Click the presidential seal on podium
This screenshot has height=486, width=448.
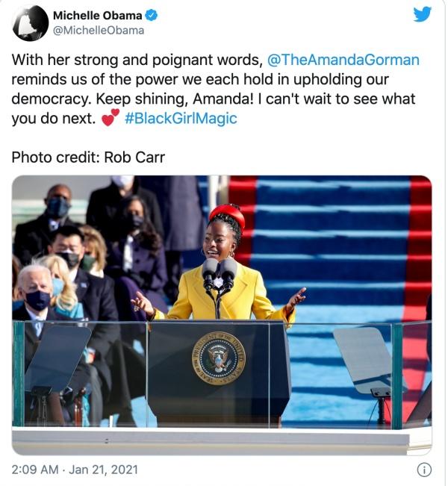tap(219, 358)
